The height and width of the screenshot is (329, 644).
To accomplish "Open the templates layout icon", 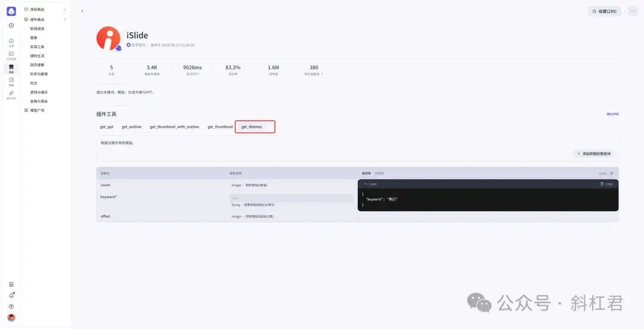I will tap(11, 81).
